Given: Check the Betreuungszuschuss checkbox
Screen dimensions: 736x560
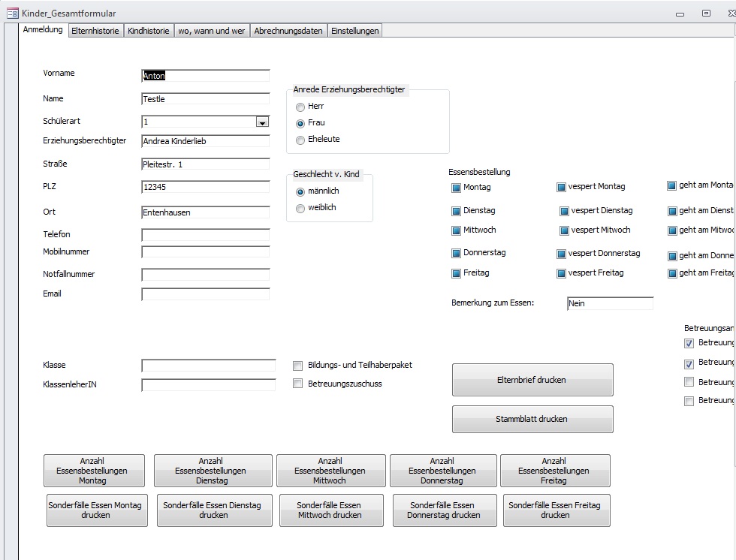Looking at the screenshot, I should click(x=298, y=384).
